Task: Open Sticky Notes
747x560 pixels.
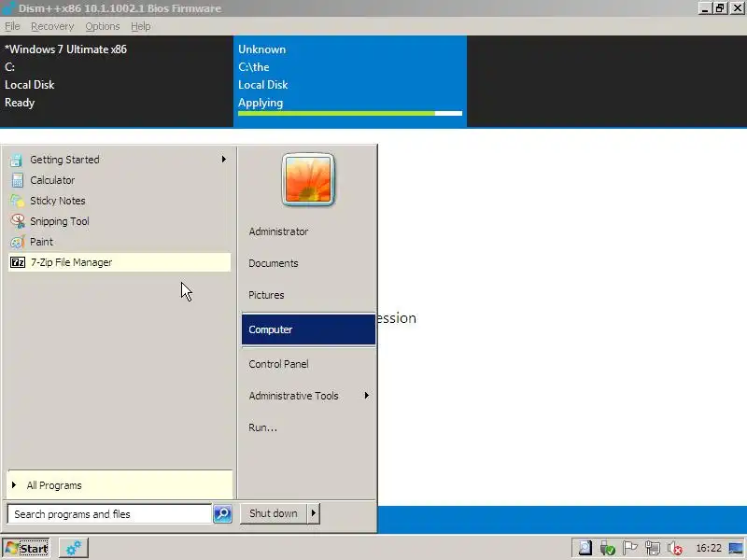Action: point(120,201)
